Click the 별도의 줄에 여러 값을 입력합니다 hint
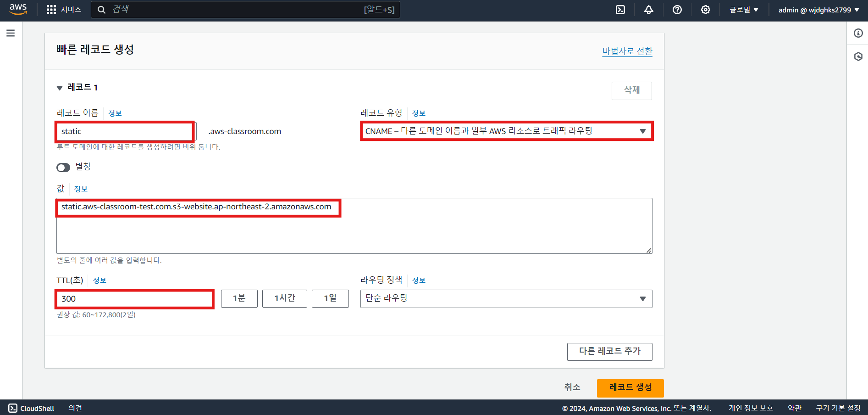This screenshot has width=868, height=415. tap(109, 260)
